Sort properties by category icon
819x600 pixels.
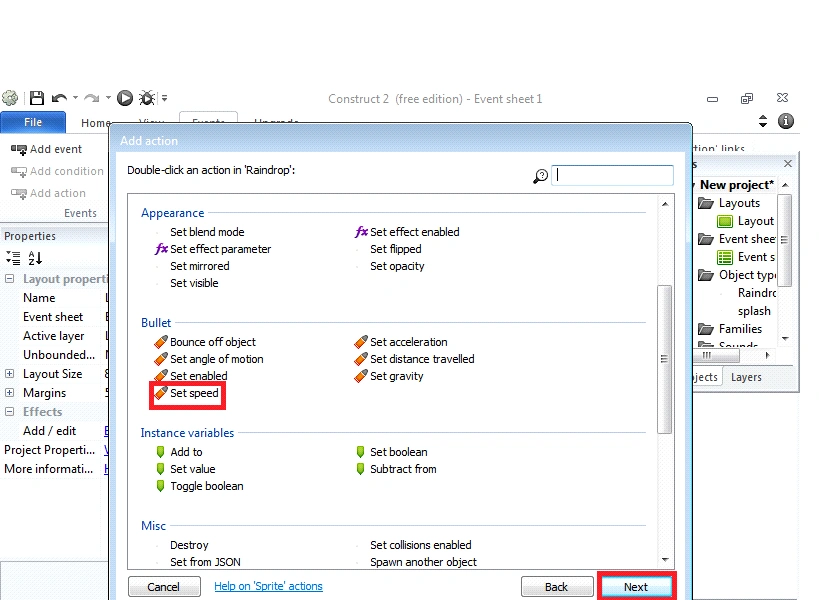13,257
